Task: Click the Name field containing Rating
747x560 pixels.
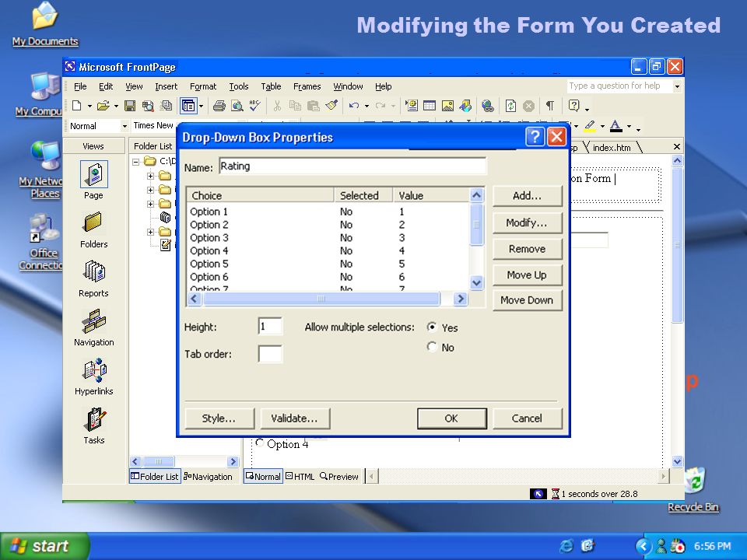Action: click(352, 166)
